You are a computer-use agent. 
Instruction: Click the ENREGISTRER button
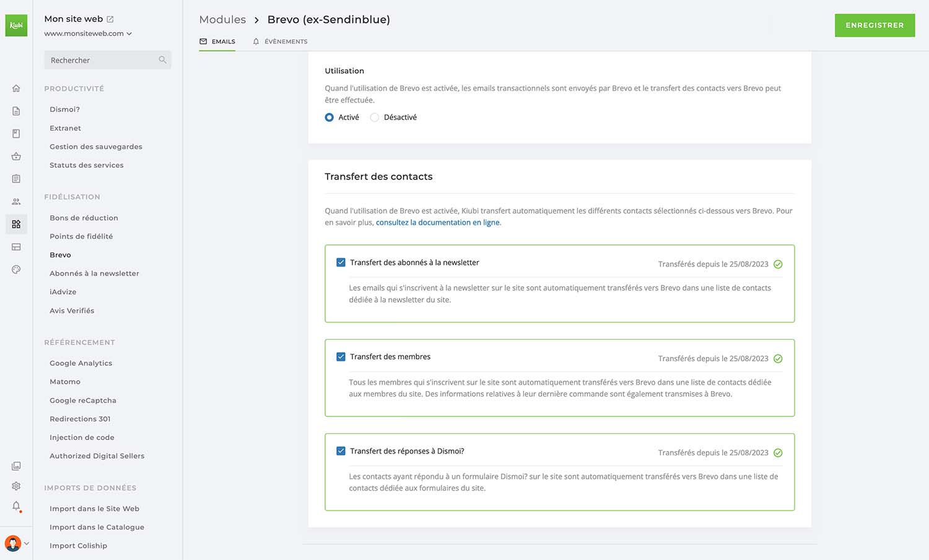pyautogui.click(x=874, y=25)
